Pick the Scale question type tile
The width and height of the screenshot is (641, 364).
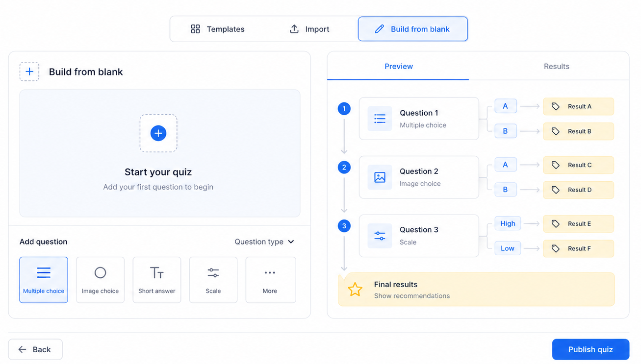213,280
